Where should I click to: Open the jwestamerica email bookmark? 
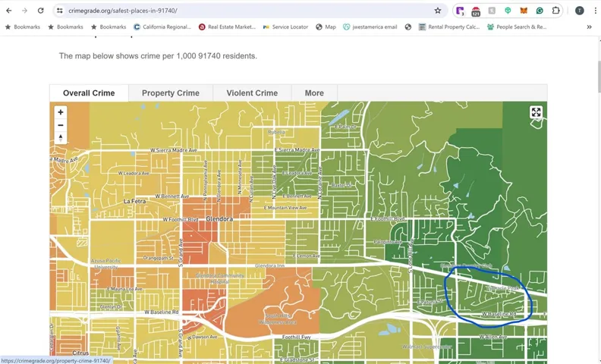[x=370, y=27]
